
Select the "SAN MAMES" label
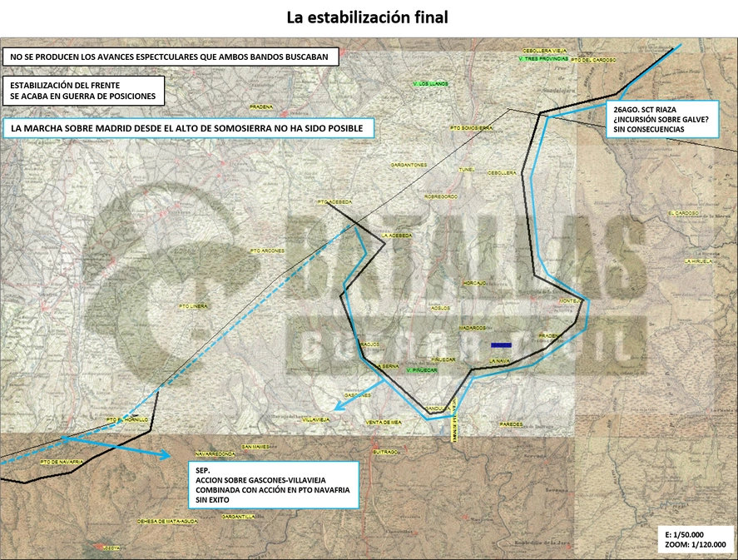(255, 447)
